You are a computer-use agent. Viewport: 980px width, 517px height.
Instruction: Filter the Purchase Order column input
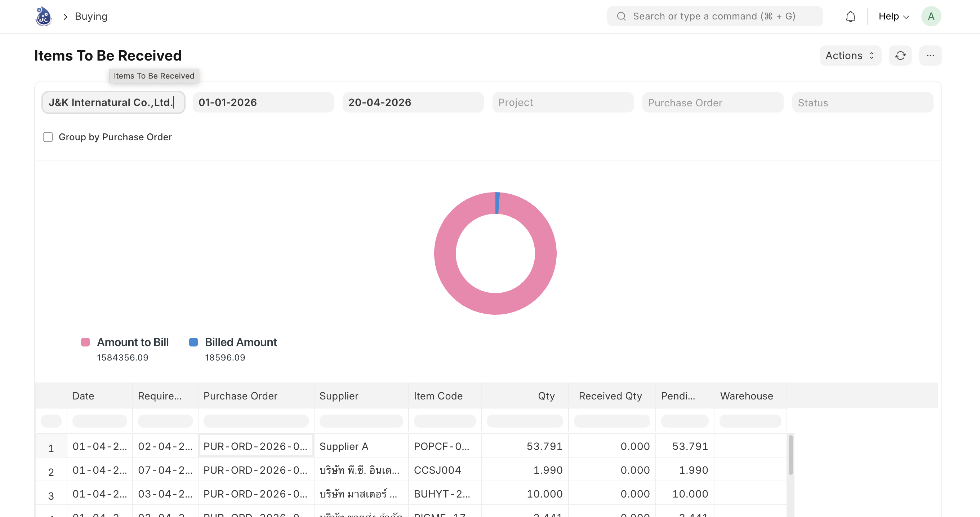256,421
